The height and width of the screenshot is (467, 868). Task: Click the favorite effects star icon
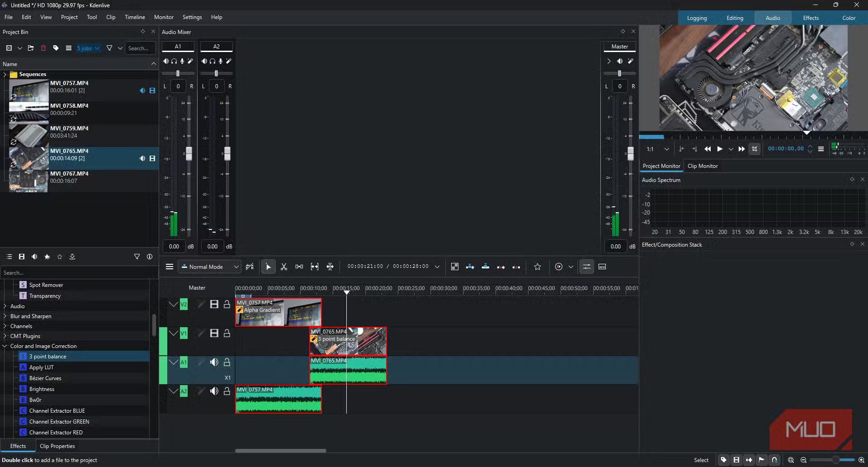[x=60, y=257]
